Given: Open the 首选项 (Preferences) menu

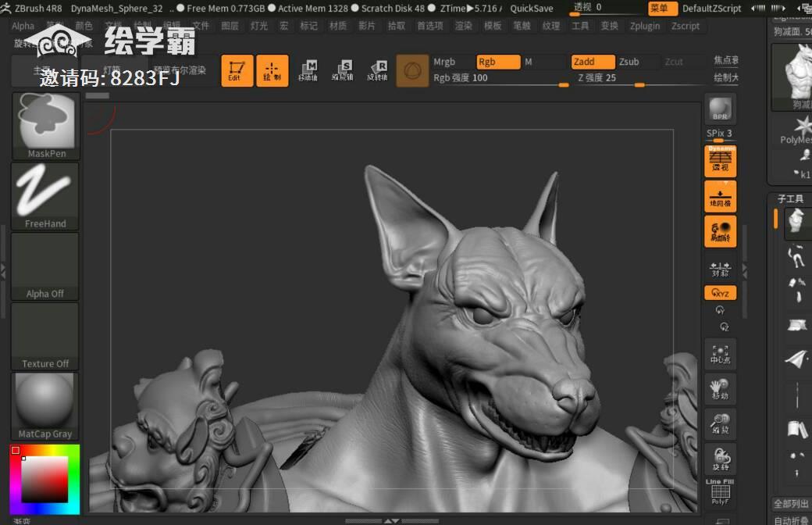Looking at the screenshot, I should [x=430, y=26].
